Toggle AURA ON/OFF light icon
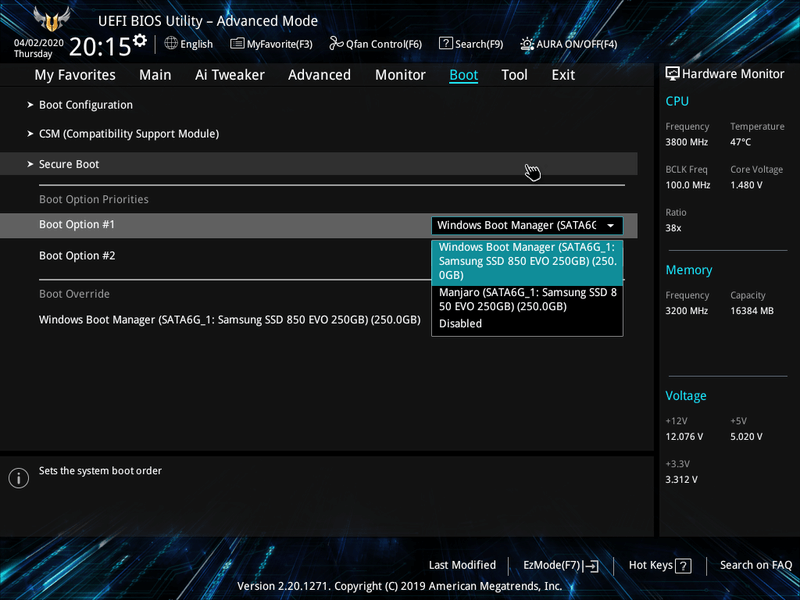This screenshot has height=600, width=800. (527, 44)
